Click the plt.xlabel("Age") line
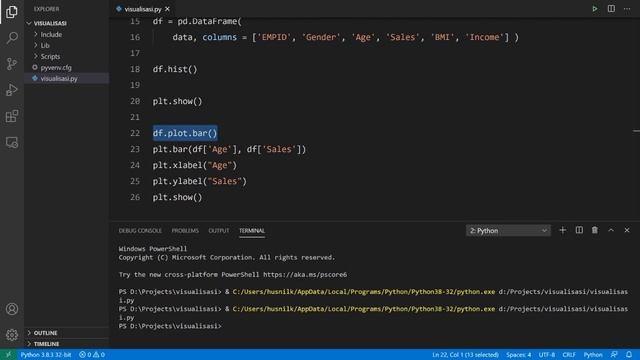The width and height of the screenshot is (640, 360). pos(195,165)
